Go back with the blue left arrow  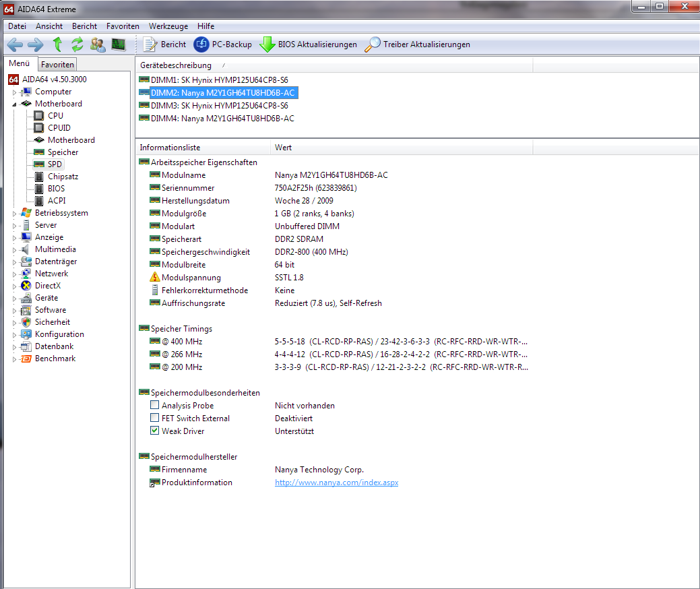15,44
